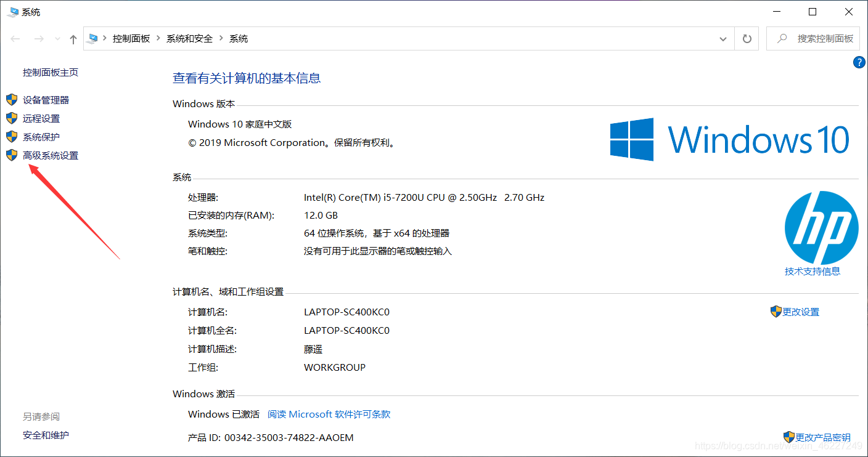Open 阅读 Microsoft 软件许可条款 link
868x457 pixels.
(x=329, y=414)
